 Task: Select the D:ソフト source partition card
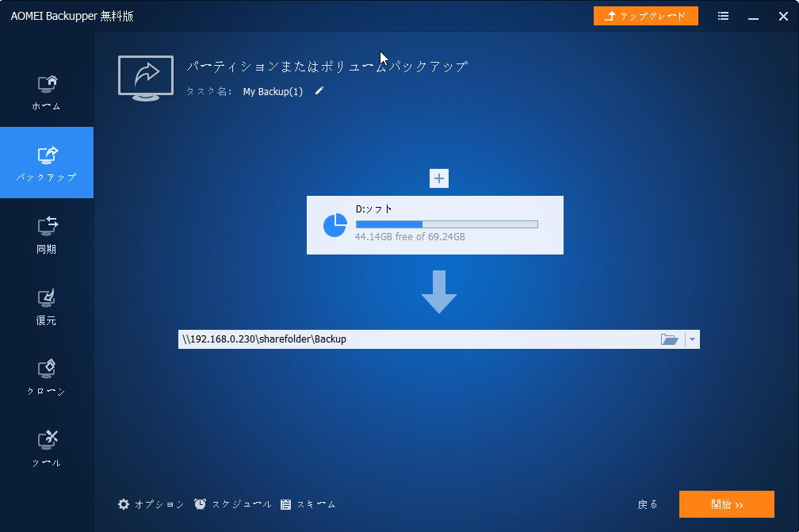pos(434,224)
